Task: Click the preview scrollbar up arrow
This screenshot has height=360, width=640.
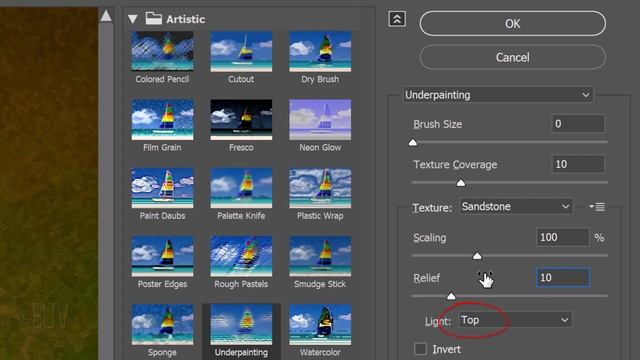Action: (106, 16)
